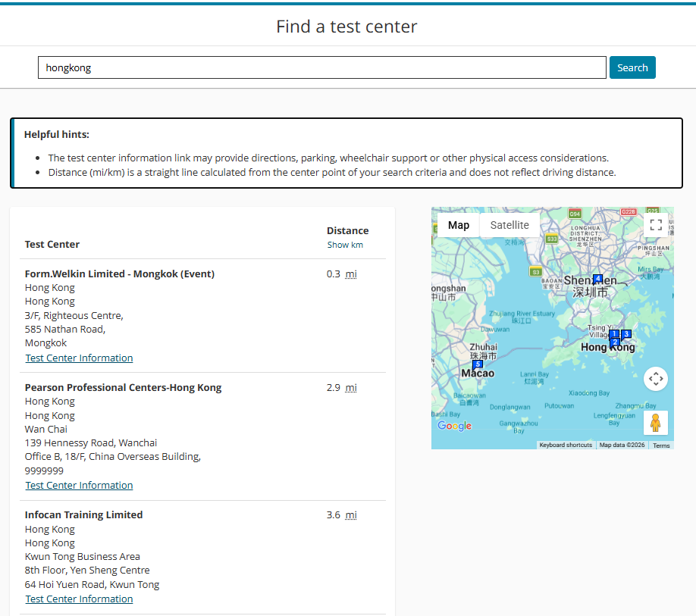Switch to Satellite map view
Image resolution: width=696 pixels, height=616 pixels.
click(509, 225)
